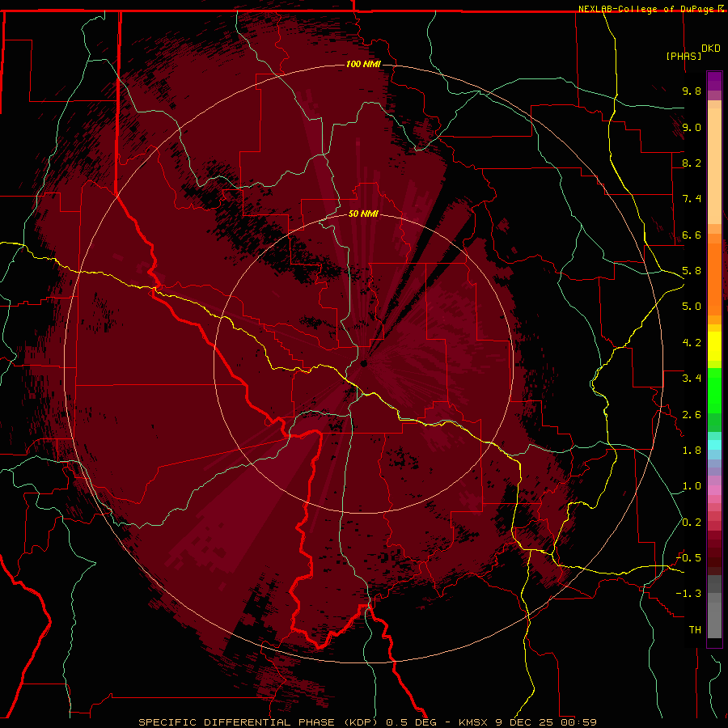Image resolution: width=728 pixels, height=728 pixels.
Task: Click the cyan segment of the color bar
Action: point(714,445)
